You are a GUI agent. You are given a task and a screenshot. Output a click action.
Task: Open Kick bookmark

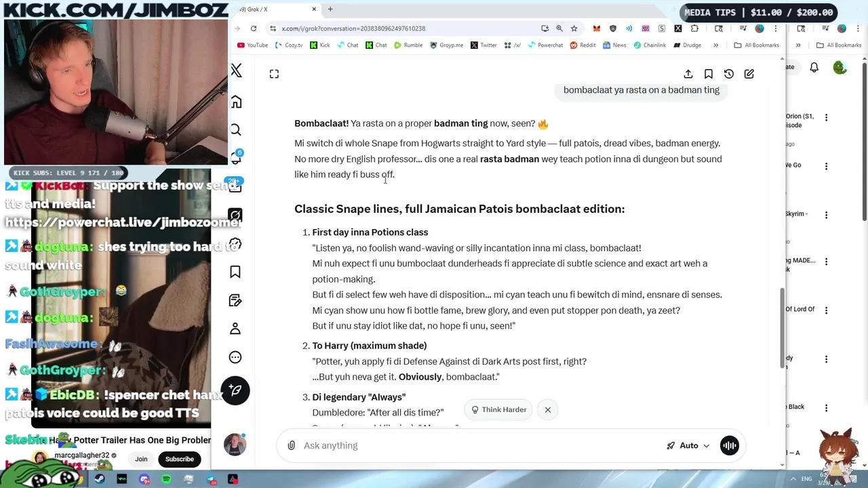click(320, 45)
